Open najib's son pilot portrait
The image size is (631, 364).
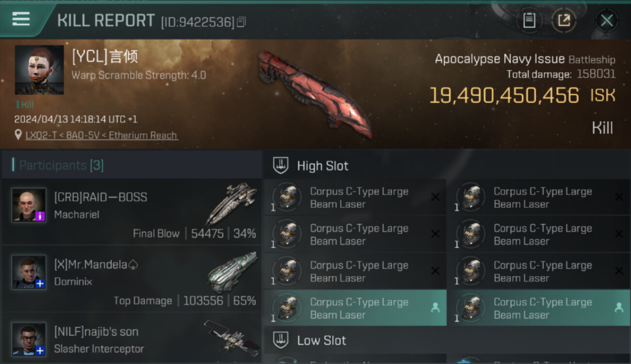tap(29, 339)
